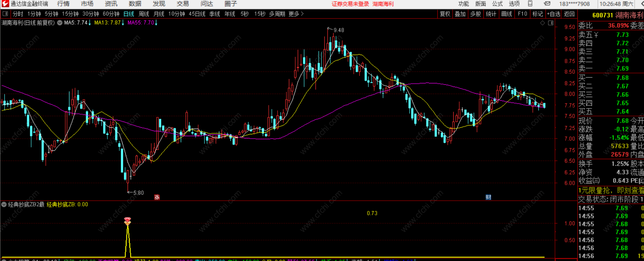Screen dimensions: 644x261
Task: Select the 45日线 period tab
Action: [x=197, y=14]
